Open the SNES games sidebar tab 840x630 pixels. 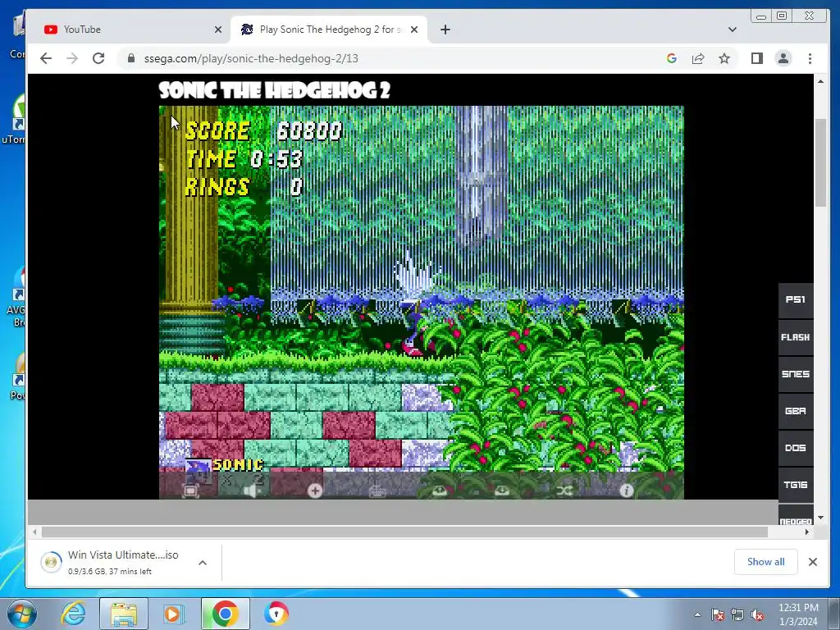point(796,374)
